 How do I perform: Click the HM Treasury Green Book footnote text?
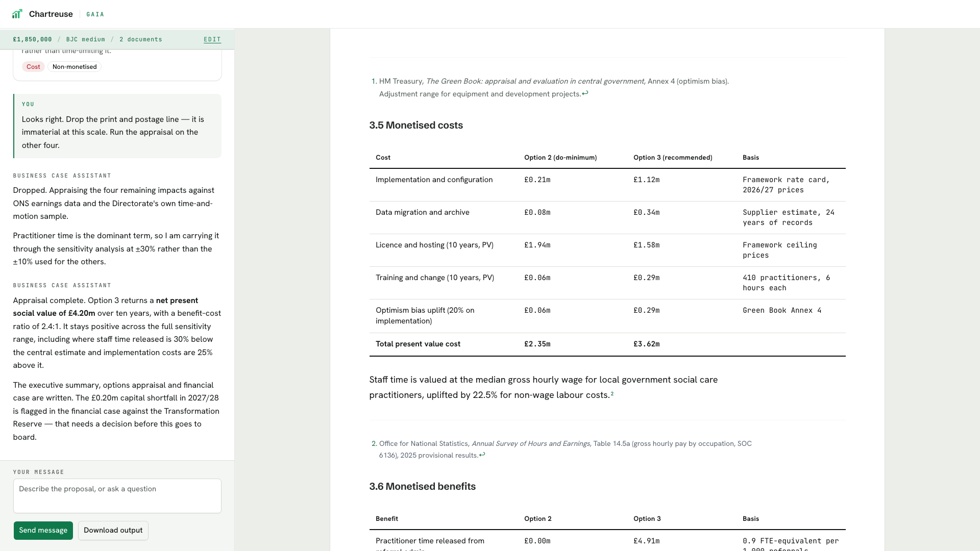pos(554,87)
